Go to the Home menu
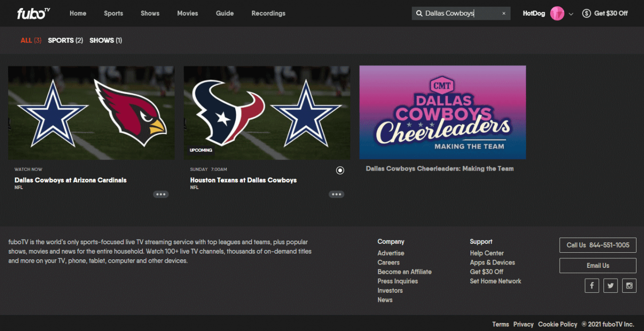Screen dimensions: 644x331 tap(78, 13)
